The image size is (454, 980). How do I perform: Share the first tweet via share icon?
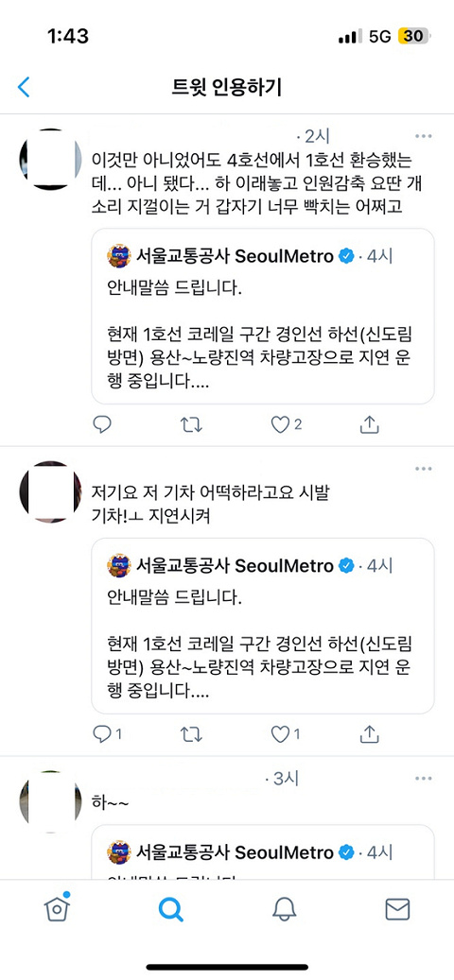[370, 424]
